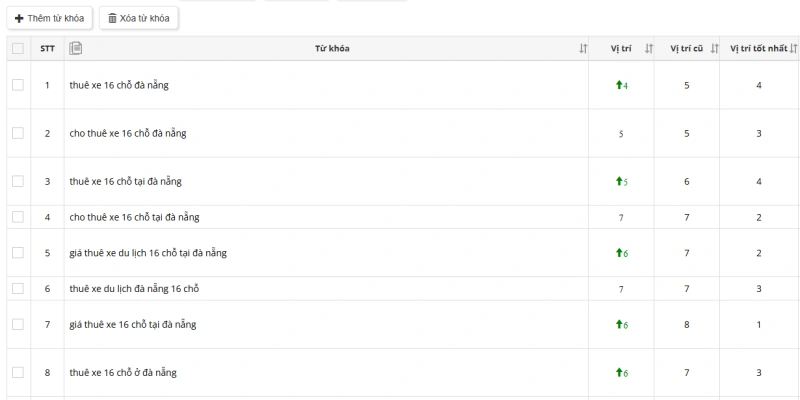Click sort arrows in Từ khóa column
This screenshot has width=800, height=400.
tap(583, 49)
